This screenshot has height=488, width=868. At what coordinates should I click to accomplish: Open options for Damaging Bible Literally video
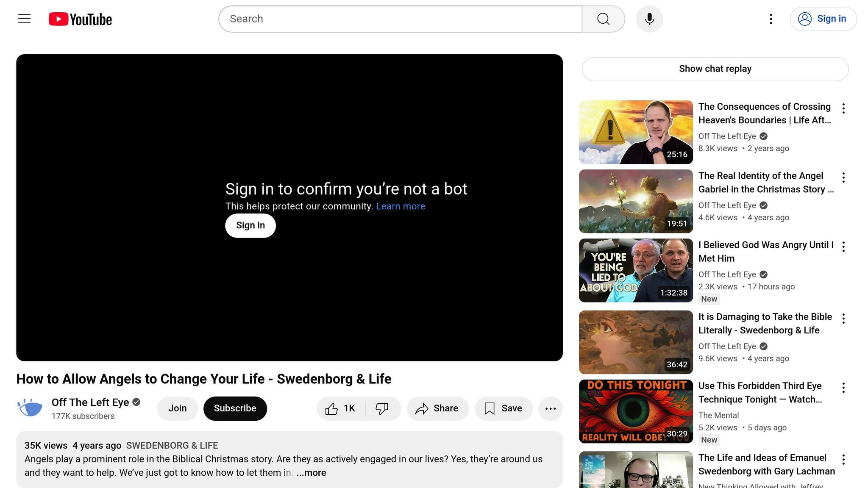click(843, 319)
